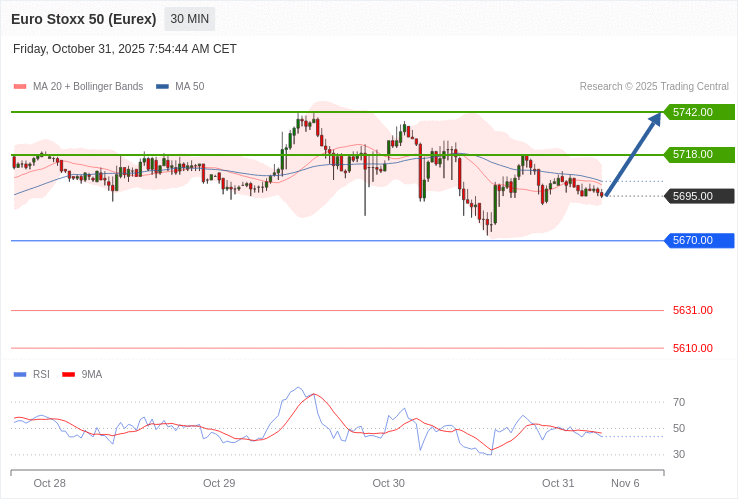
Task: Click the blue RSI legend swatch
Action: tap(20, 375)
